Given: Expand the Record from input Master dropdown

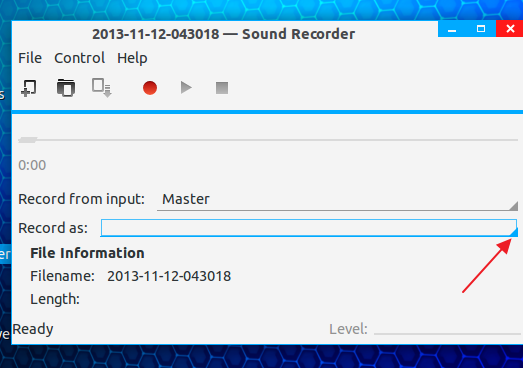Looking at the screenshot, I should pyautogui.click(x=337, y=200).
